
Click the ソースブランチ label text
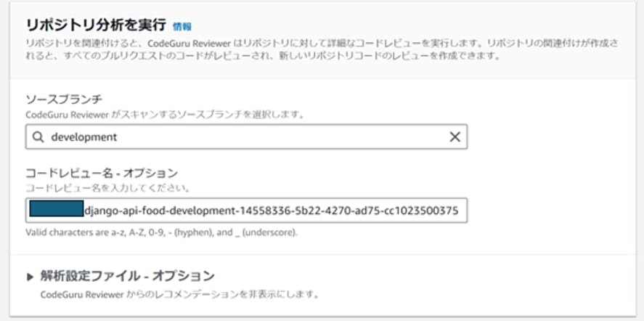(64, 99)
